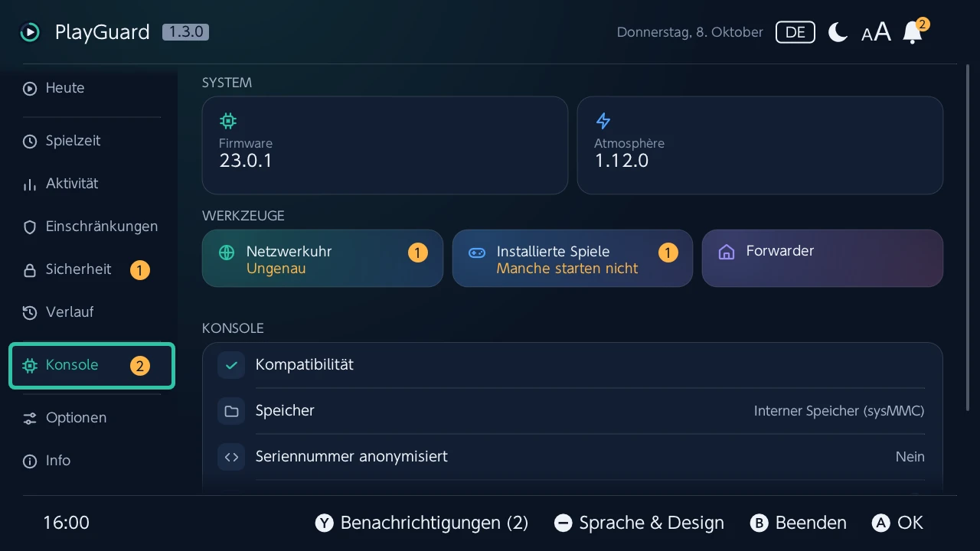Click the B Beenden footer button
The width and height of the screenshot is (980, 551).
click(799, 523)
